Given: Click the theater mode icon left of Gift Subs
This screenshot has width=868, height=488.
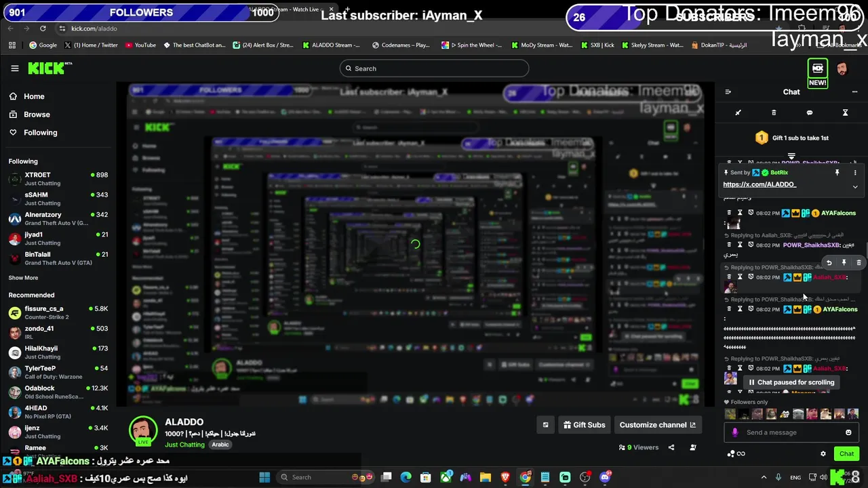Looking at the screenshot, I should (x=545, y=425).
